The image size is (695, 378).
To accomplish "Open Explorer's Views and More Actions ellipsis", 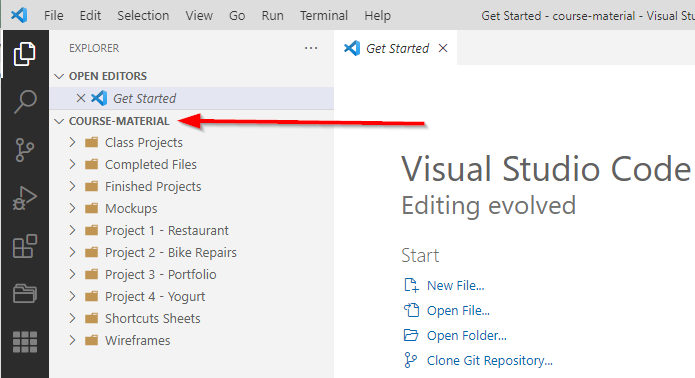I will tap(311, 48).
